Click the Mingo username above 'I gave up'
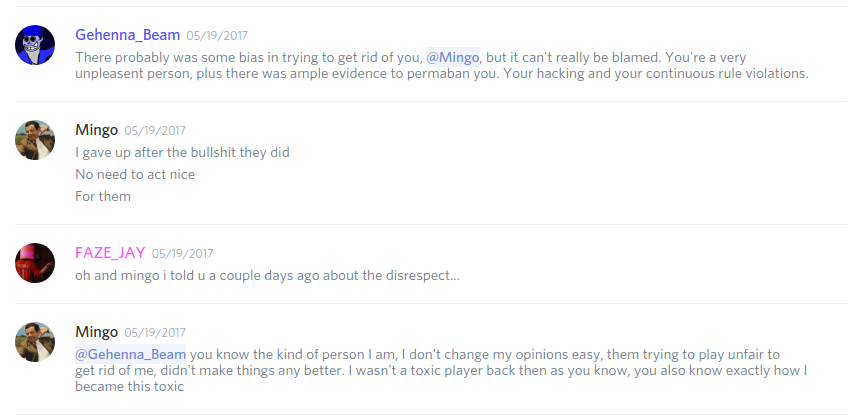 pos(96,130)
